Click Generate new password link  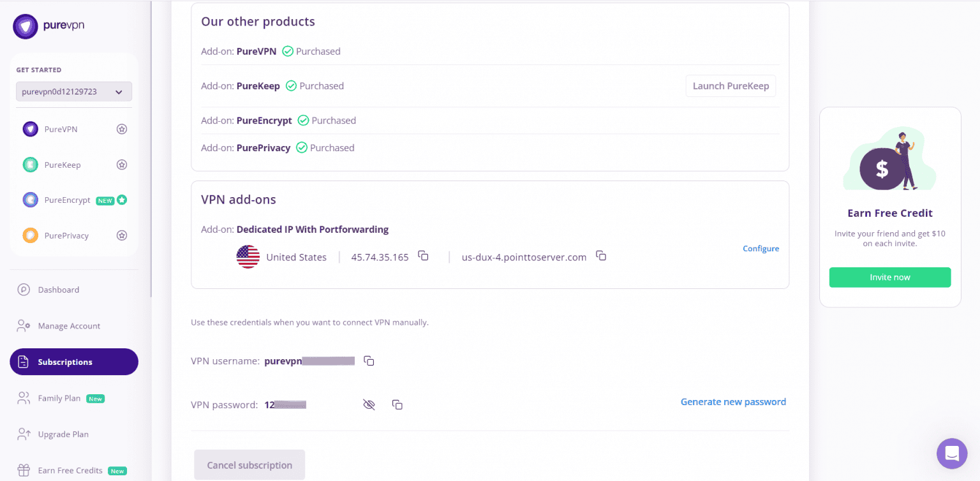coord(733,402)
